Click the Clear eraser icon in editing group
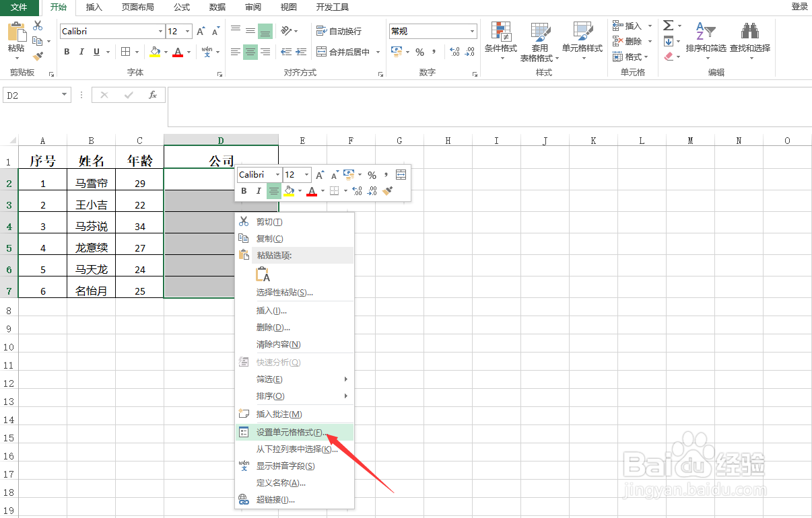Viewport: 812px width, 518px height. click(669, 57)
